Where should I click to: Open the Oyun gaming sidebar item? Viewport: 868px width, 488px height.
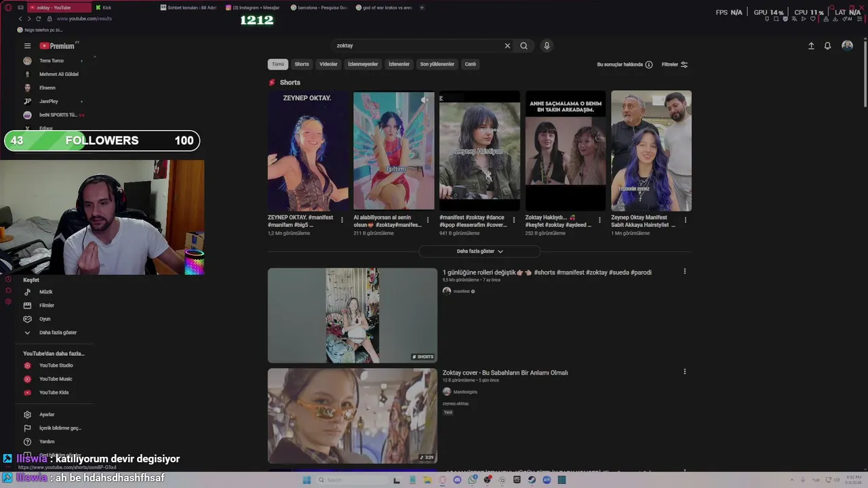point(45,319)
